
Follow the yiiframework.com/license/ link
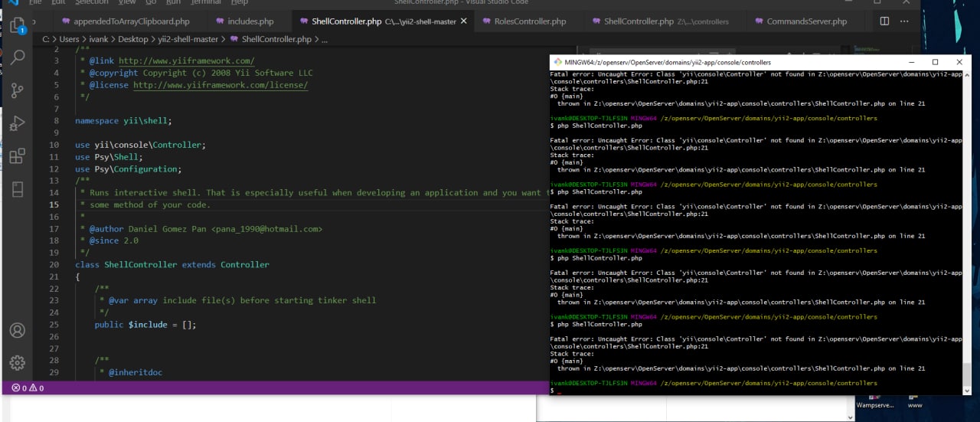point(220,85)
